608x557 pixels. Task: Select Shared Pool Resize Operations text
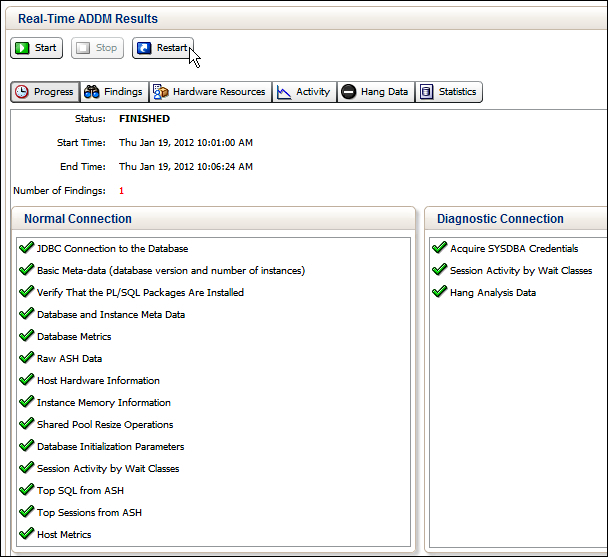coord(105,425)
